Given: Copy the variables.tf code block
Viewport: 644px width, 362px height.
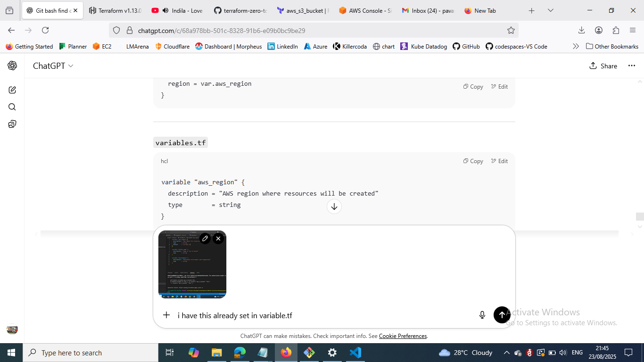Looking at the screenshot, I should [x=473, y=161].
